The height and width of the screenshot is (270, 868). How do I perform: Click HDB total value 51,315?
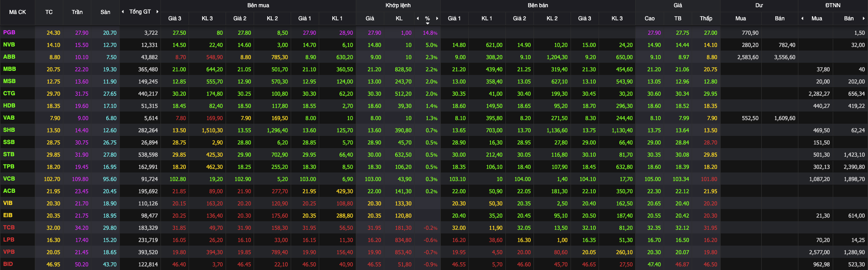[149, 106]
